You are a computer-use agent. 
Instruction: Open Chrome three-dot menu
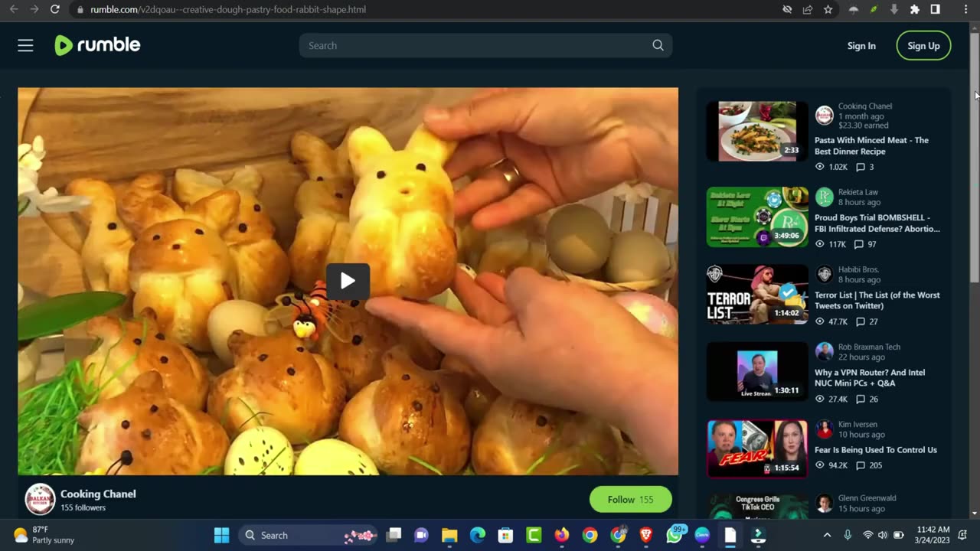tap(965, 9)
